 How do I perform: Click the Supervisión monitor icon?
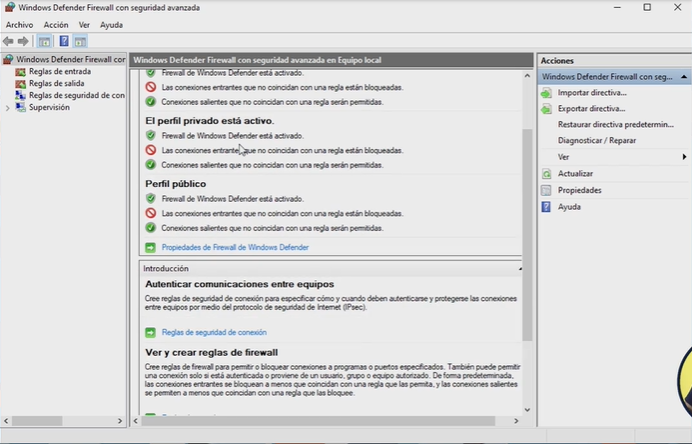[20, 107]
